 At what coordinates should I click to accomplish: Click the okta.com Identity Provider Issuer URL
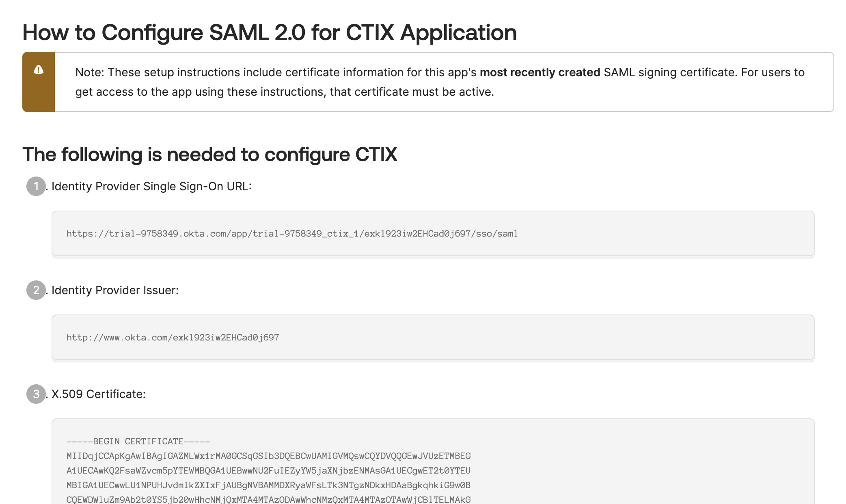(x=173, y=338)
